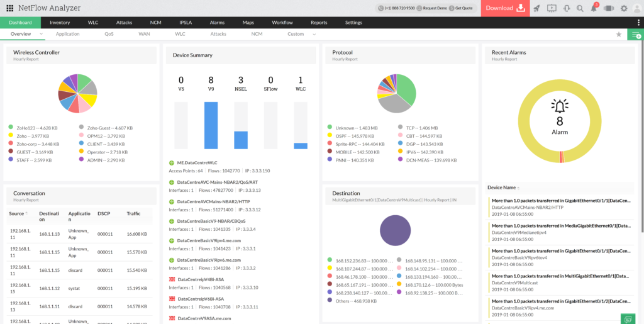
Task: Open the apps grid menu icon
Action: point(9,8)
